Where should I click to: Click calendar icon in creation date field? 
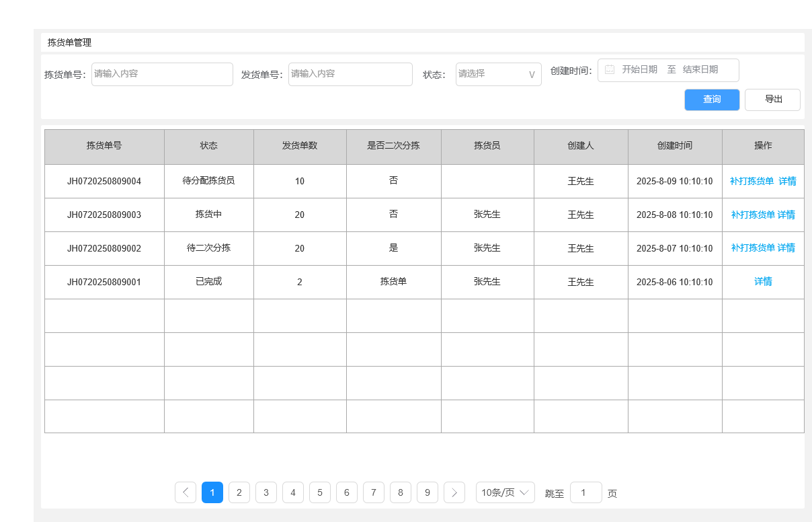[x=610, y=70]
